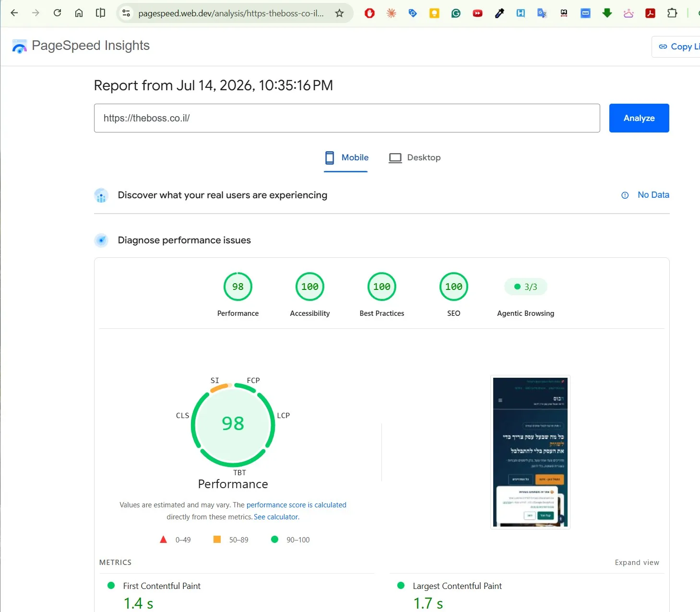Click the info icon beside No Data
700x612 pixels.
(x=625, y=195)
